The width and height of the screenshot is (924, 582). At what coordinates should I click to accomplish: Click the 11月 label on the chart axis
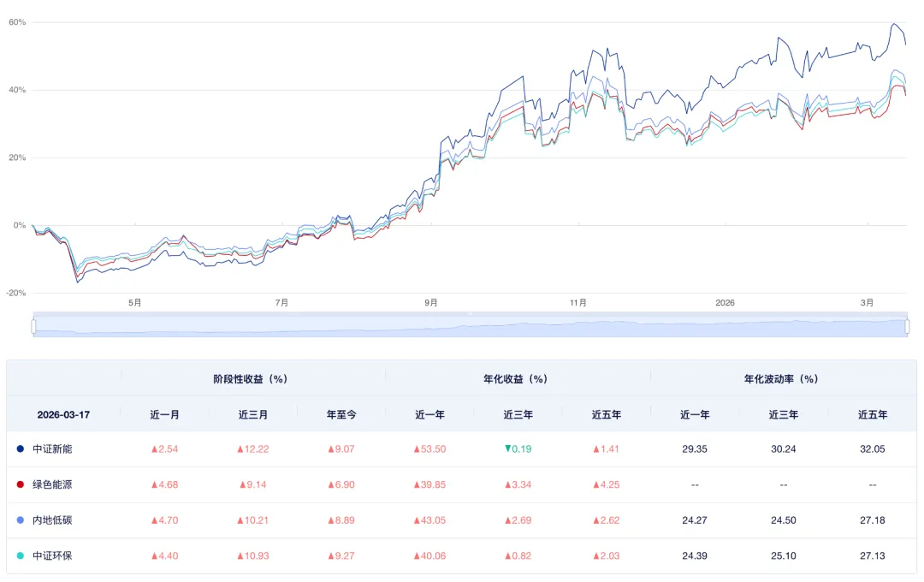pyautogui.click(x=578, y=303)
